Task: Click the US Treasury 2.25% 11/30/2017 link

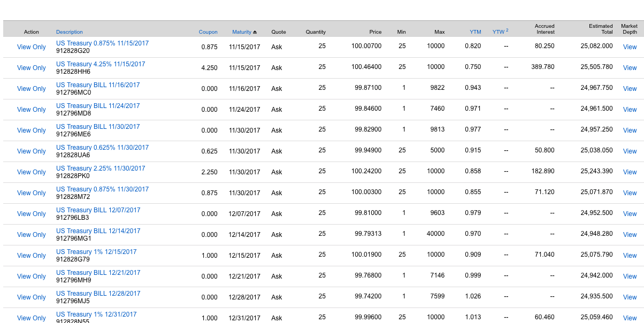Action: click(101, 168)
